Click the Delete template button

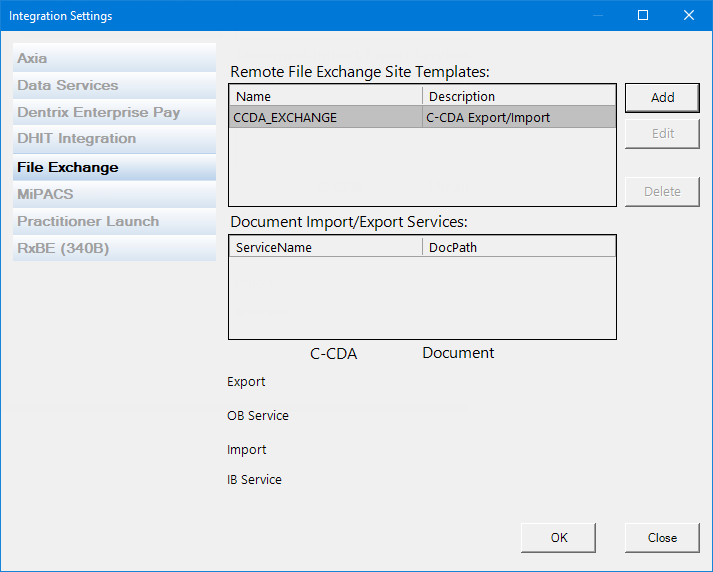pos(662,192)
